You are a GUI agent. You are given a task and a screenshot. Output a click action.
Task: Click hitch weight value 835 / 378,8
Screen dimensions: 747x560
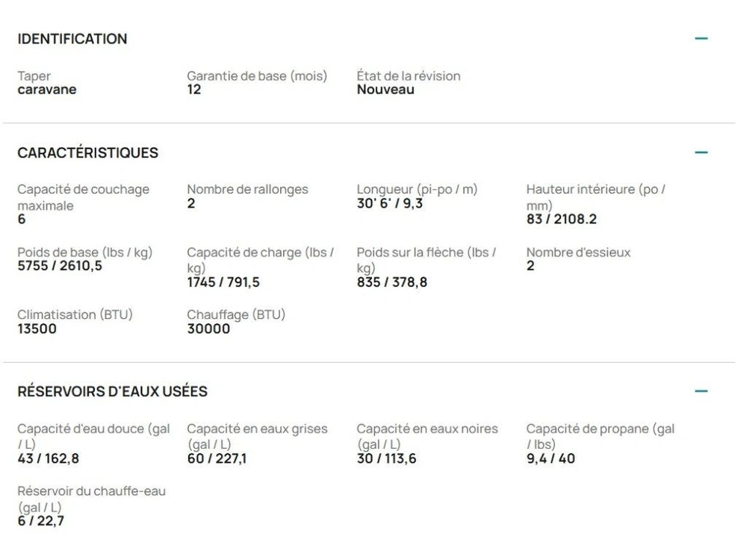pyautogui.click(x=392, y=282)
